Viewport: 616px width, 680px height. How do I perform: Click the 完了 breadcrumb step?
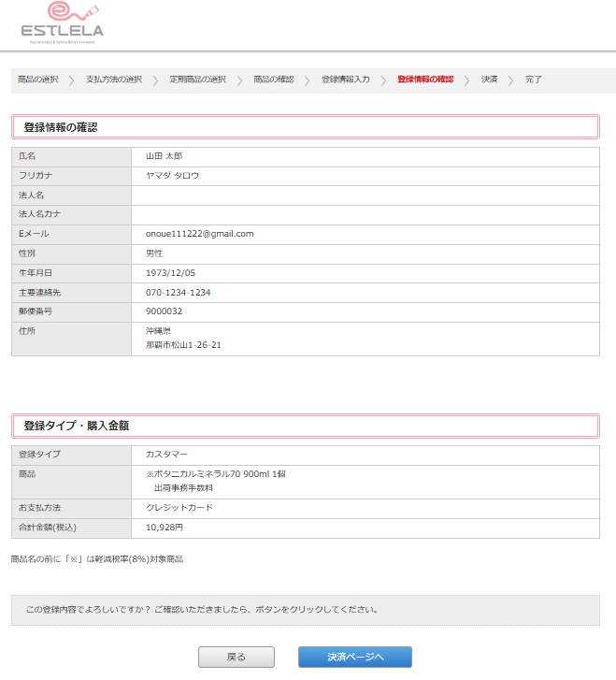[534, 80]
